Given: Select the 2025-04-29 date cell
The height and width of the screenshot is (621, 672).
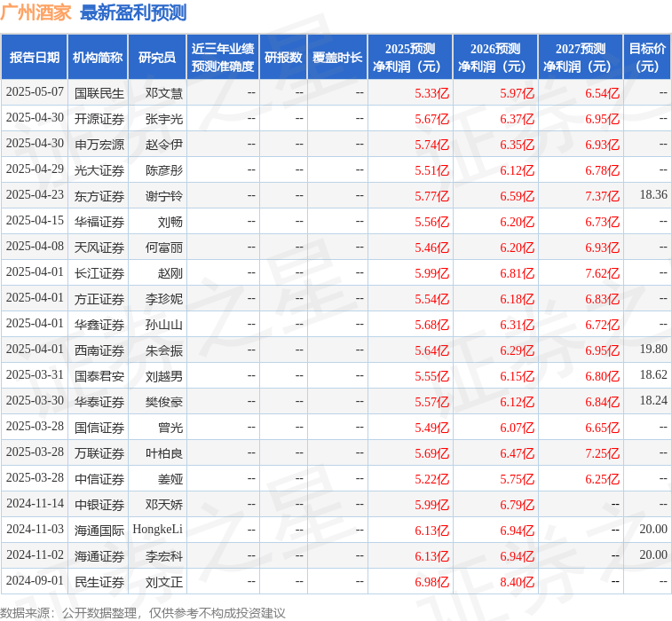Looking at the screenshot, I should pyautogui.click(x=35, y=169).
